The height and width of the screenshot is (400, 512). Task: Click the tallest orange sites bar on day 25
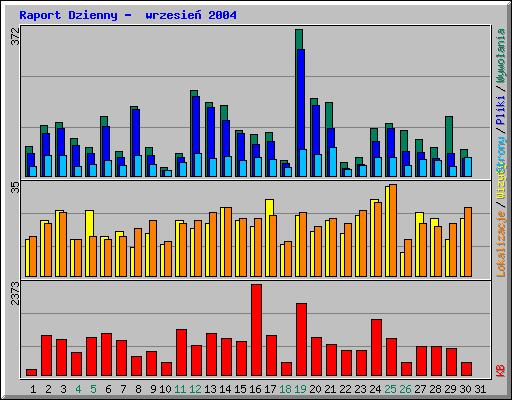tap(393, 230)
